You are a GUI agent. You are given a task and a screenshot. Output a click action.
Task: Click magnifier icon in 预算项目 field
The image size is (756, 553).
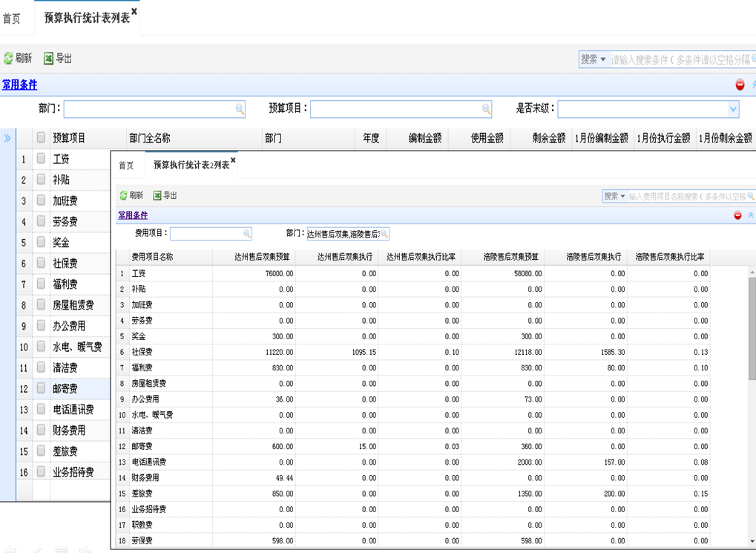pyautogui.click(x=486, y=109)
